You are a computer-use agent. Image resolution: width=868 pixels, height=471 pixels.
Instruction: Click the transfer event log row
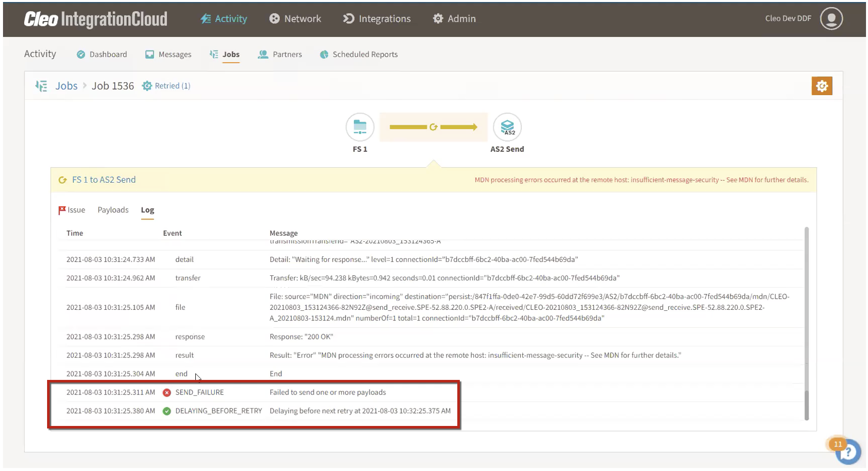[431, 278]
